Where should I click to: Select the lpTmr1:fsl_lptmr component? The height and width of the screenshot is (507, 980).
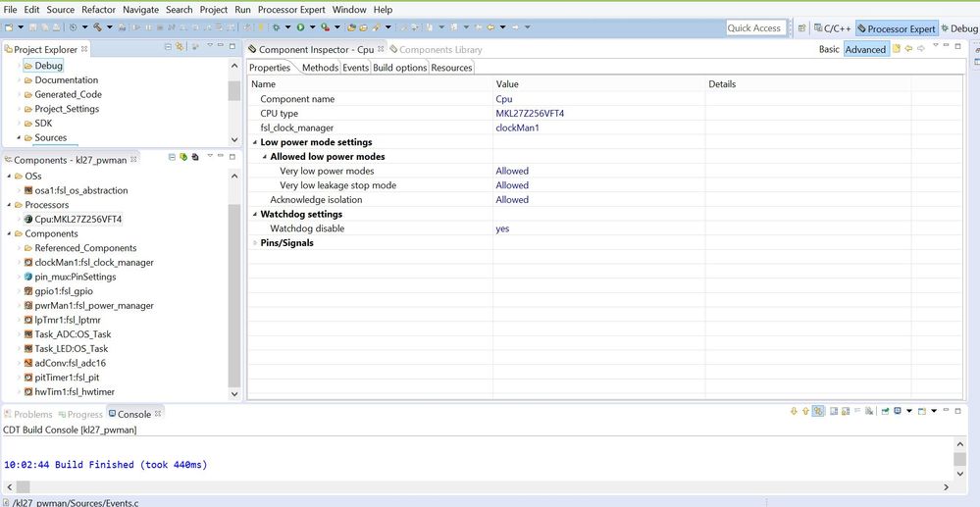click(x=68, y=320)
